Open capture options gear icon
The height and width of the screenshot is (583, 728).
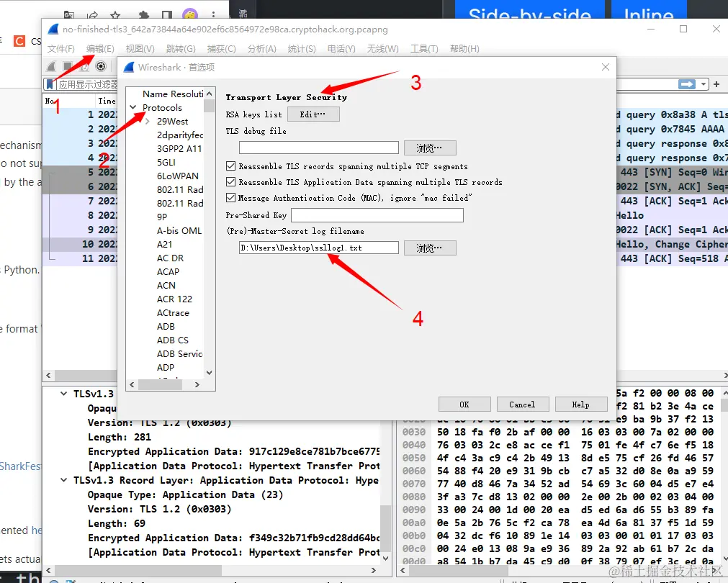click(101, 66)
